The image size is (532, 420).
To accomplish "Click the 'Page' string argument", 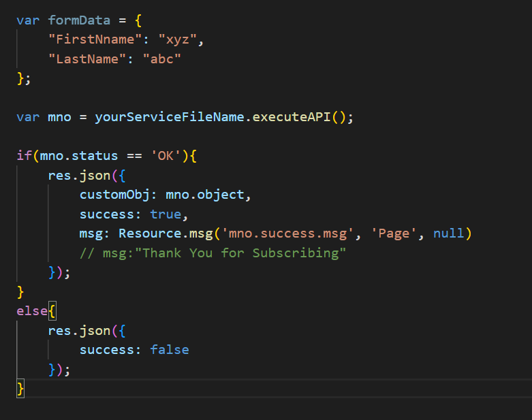I will point(394,233).
